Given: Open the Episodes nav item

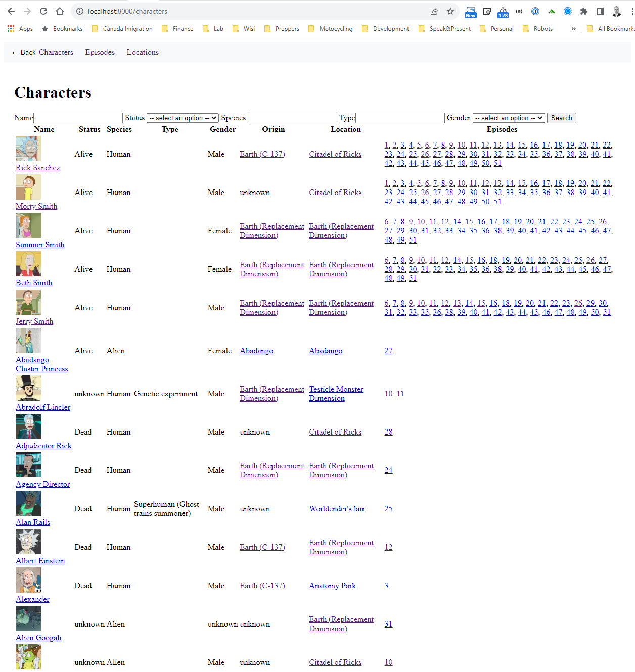Looking at the screenshot, I should (100, 52).
